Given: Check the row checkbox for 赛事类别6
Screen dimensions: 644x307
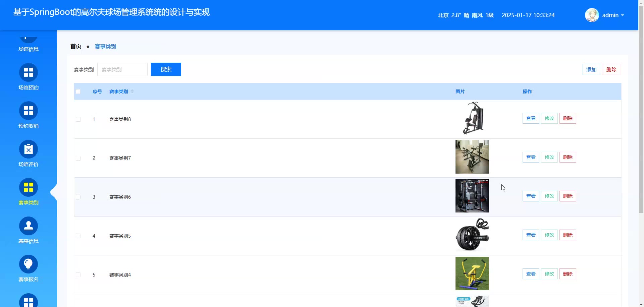Looking at the screenshot, I should [78, 197].
